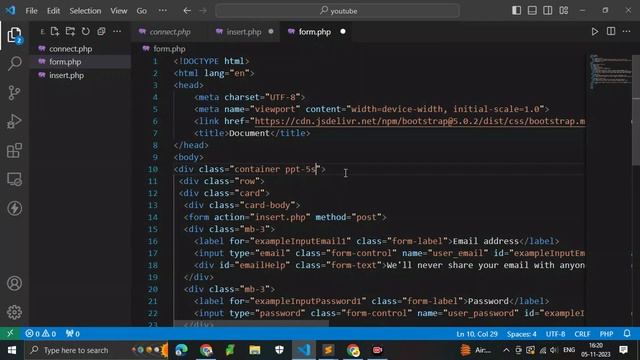The image size is (640, 360).
Task: Collapse all folders in Explorer
Action: coord(101,31)
